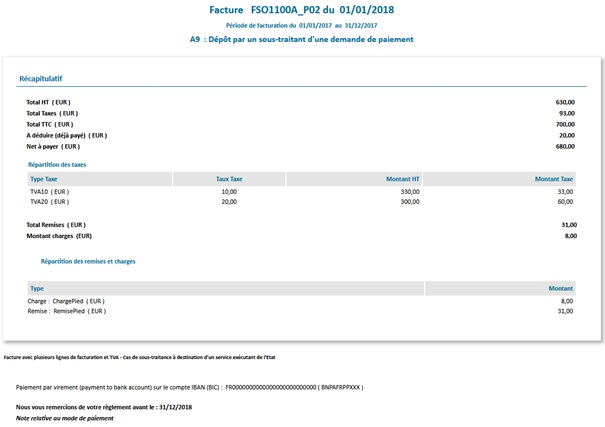Click the Charge : ChargePied row
The width and height of the screenshot is (605, 427).
point(66,300)
